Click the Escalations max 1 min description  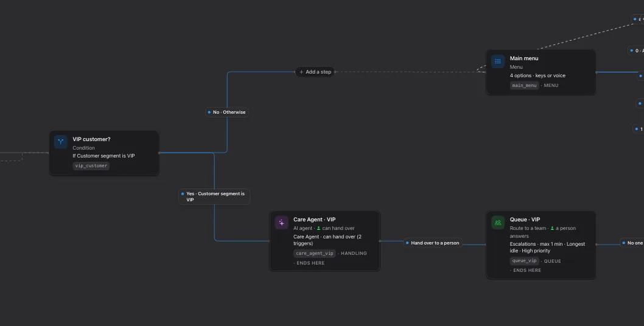[547, 247]
